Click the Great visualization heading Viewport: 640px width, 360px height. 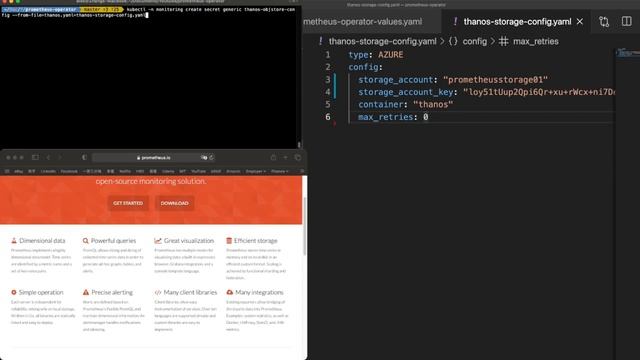tap(189, 241)
